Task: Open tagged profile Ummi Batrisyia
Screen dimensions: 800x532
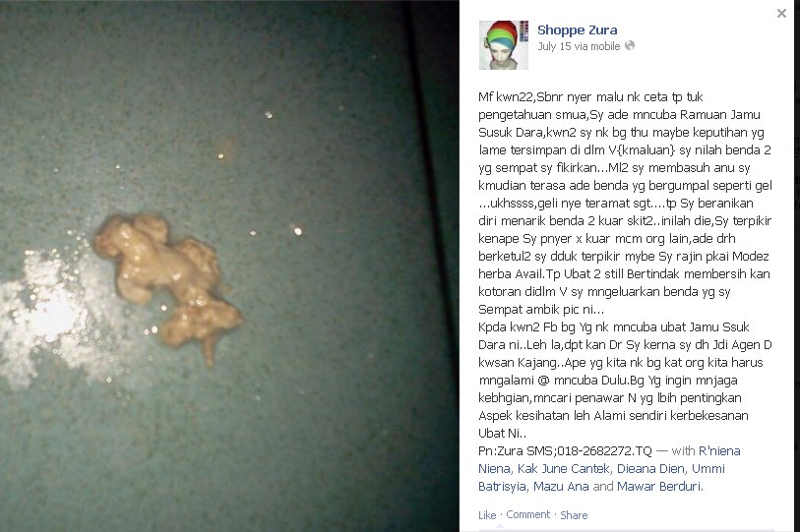Action: pos(601,477)
